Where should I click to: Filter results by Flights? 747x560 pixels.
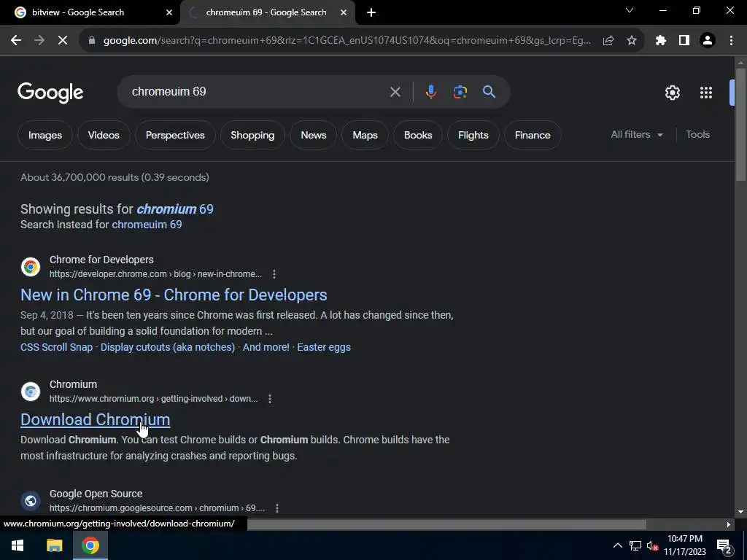[473, 135]
